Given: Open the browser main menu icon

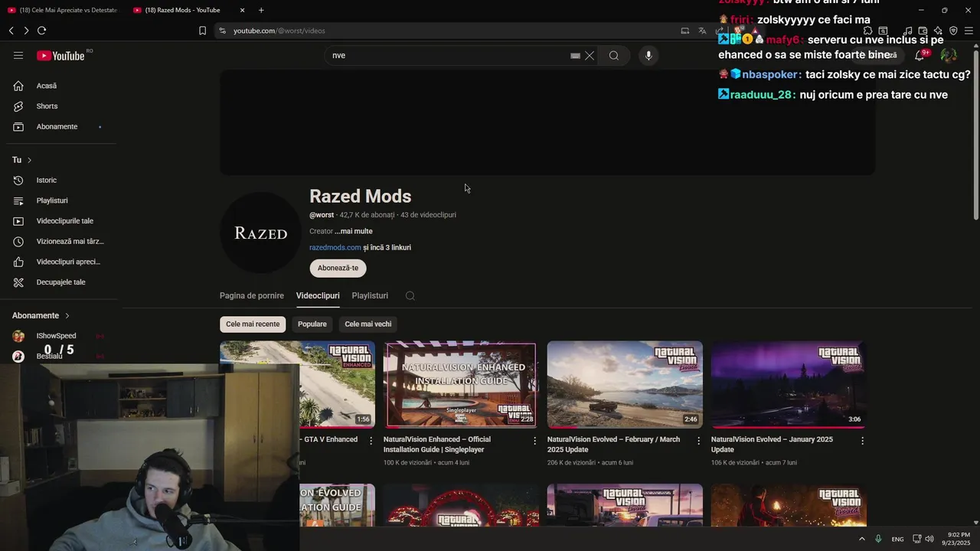Looking at the screenshot, I should [x=969, y=31].
